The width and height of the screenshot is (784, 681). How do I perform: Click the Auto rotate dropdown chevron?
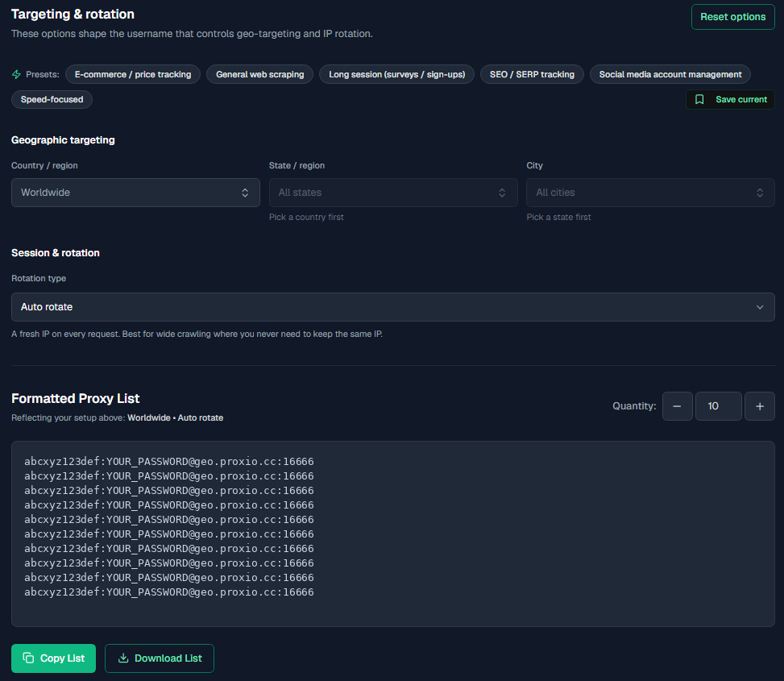[760, 307]
